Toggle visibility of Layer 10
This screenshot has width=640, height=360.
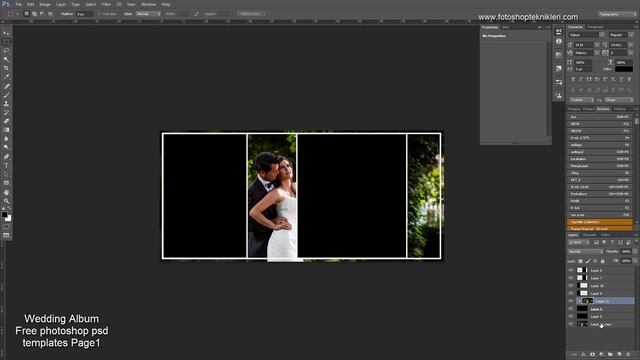click(571, 286)
